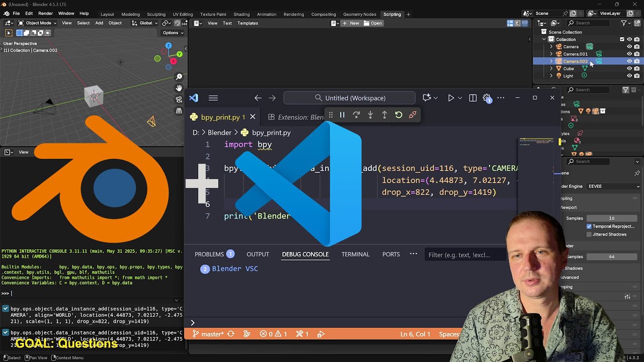Screen dimensions: 644x362
Task: Open errors and warnings status item
Action: (x=273, y=334)
